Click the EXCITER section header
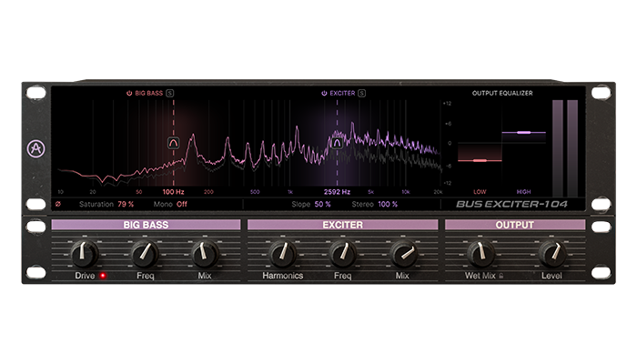Image resolution: width=637 pixels, height=364 pixels. [342, 225]
